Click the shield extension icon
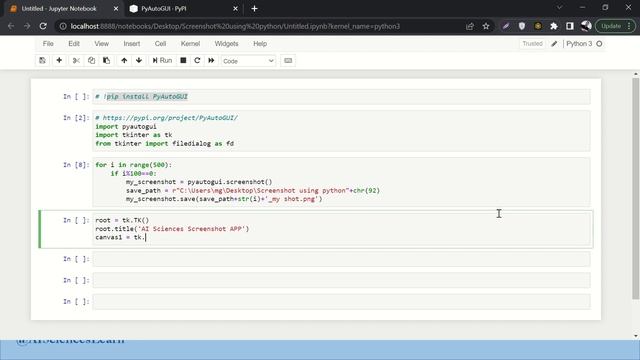Screen dimensions: 640x360 tap(522, 26)
